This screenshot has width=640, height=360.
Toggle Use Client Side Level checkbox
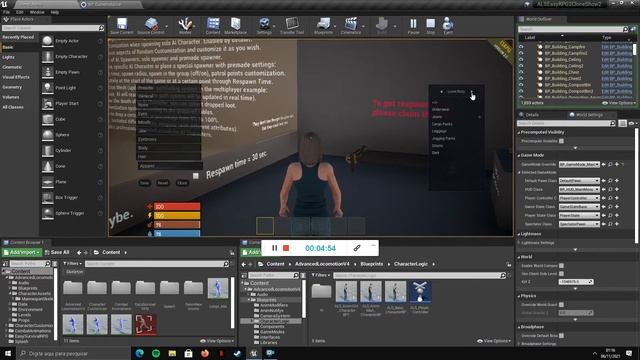(562, 273)
